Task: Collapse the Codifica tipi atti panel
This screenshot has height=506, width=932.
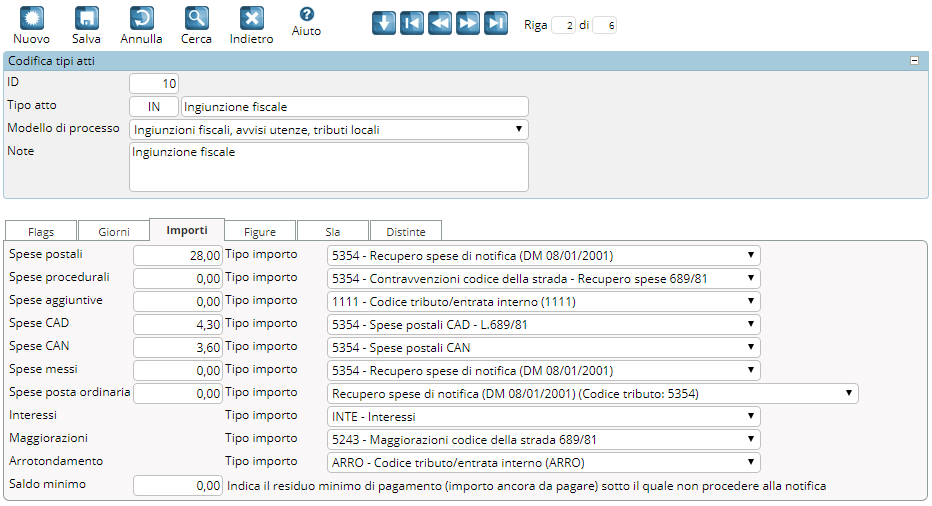Action: coord(914,61)
